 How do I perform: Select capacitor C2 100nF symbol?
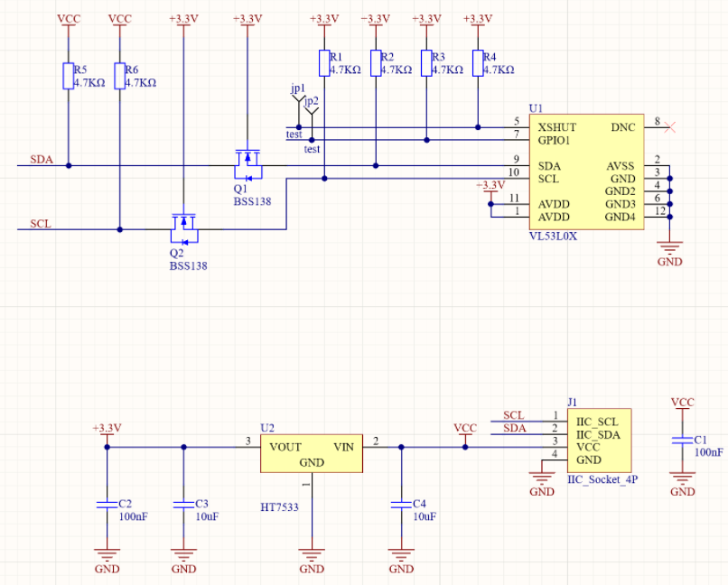click(x=107, y=505)
